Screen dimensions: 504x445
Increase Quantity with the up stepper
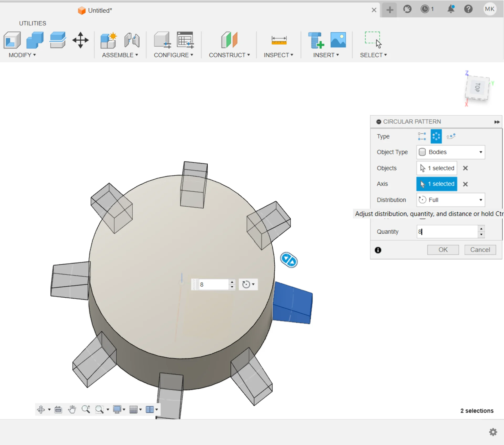tap(481, 229)
